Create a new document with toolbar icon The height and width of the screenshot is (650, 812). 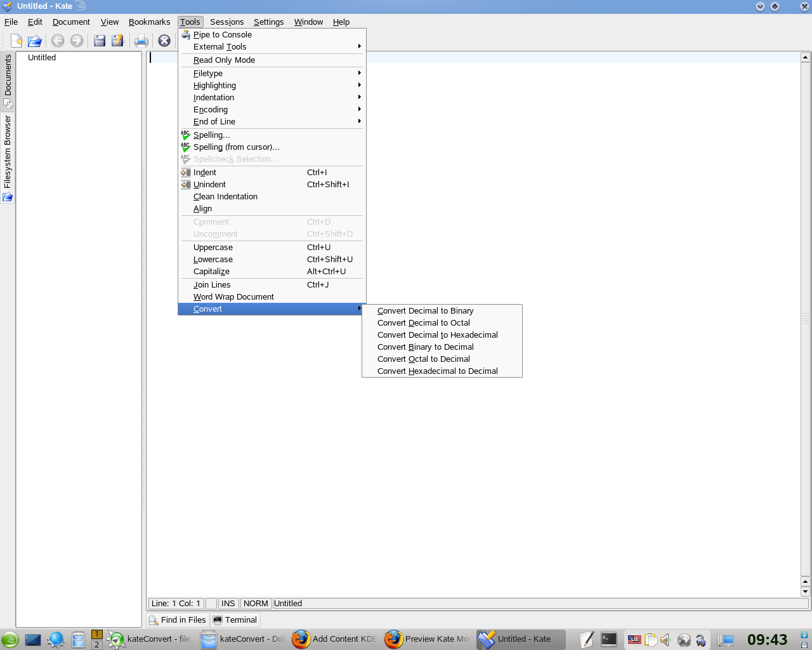[16, 41]
